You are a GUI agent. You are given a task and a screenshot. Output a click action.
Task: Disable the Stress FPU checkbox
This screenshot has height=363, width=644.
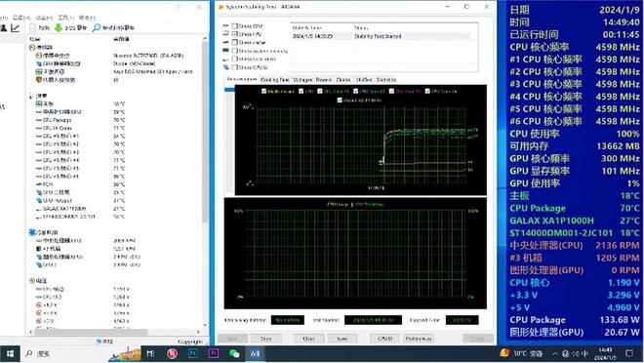point(235,34)
